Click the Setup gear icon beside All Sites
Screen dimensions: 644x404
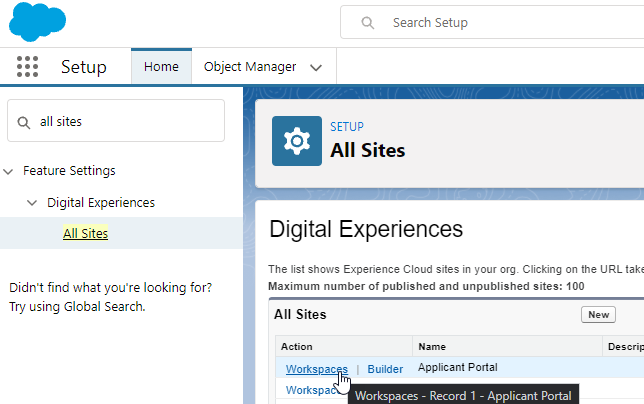pyautogui.click(x=297, y=140)
